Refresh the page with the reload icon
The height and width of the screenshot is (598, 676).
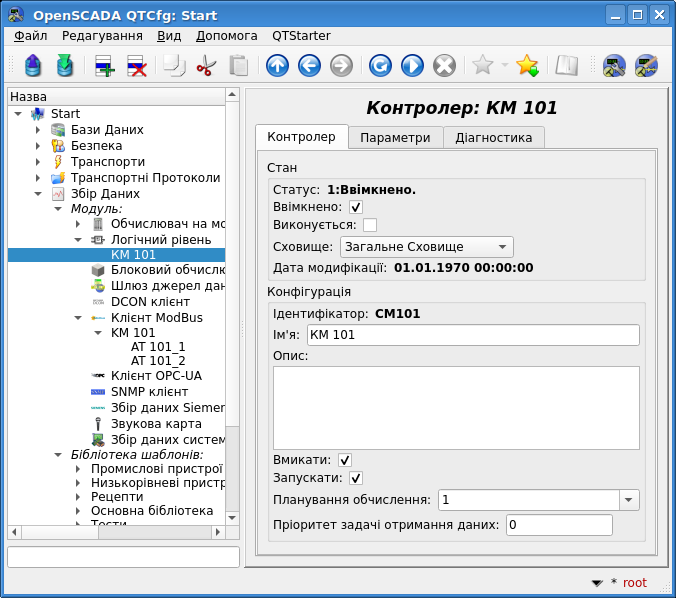tap(380, 66)
